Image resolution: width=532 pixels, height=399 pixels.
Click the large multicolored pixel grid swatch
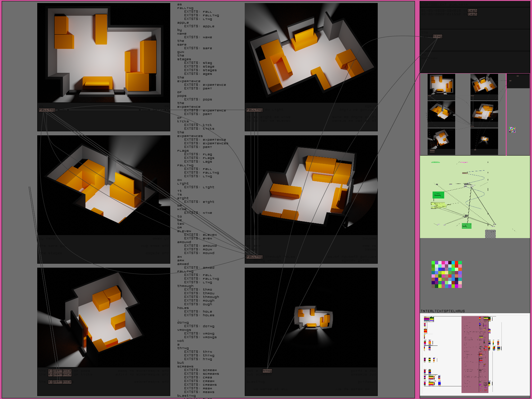tap(447, 274)
